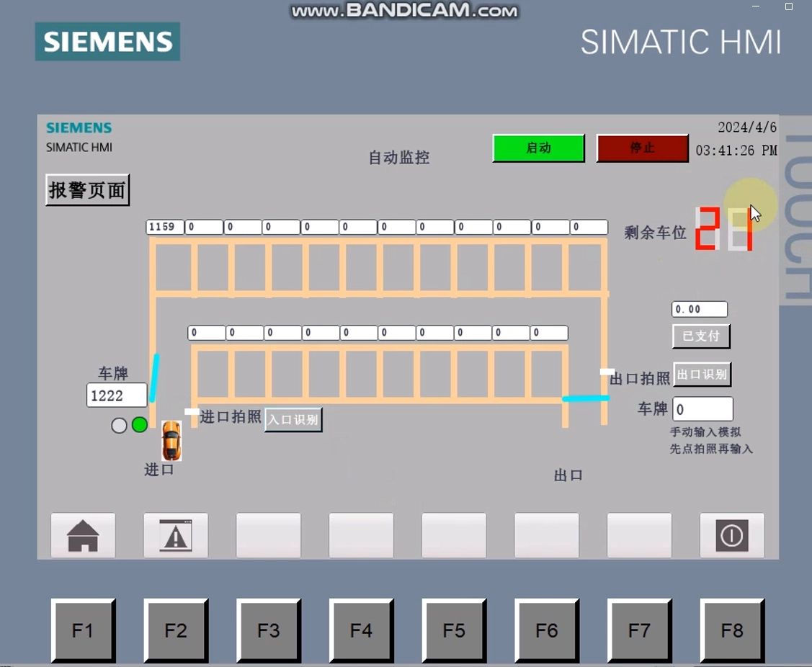Screen dimensions: 812x667
Task: Select the yellow car at the entrance
Action: [x=172, y=441]
